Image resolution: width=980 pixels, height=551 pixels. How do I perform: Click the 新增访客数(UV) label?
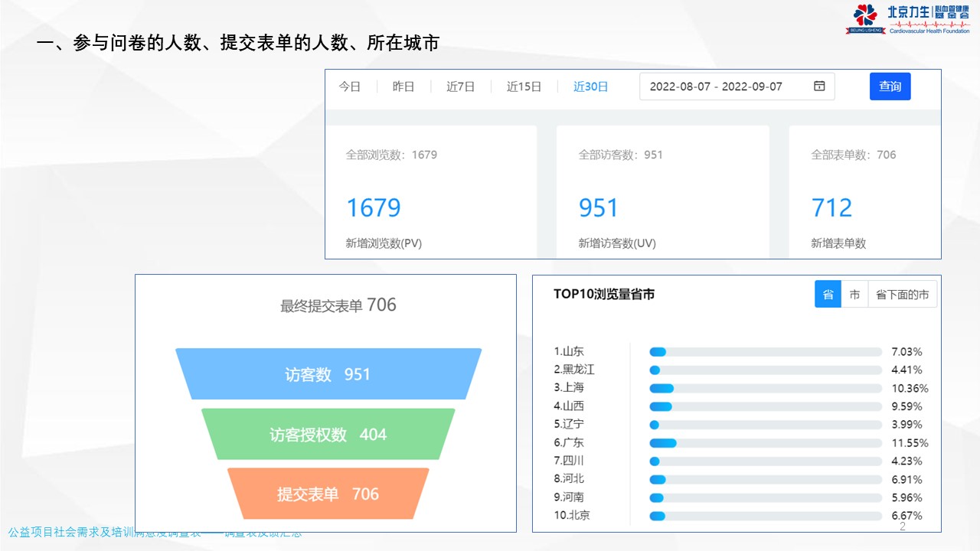point(617,243)
